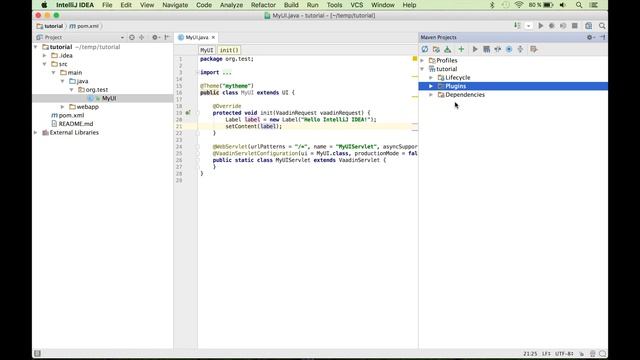
Task: Collapse the org.test package
Action: point(71,90)
